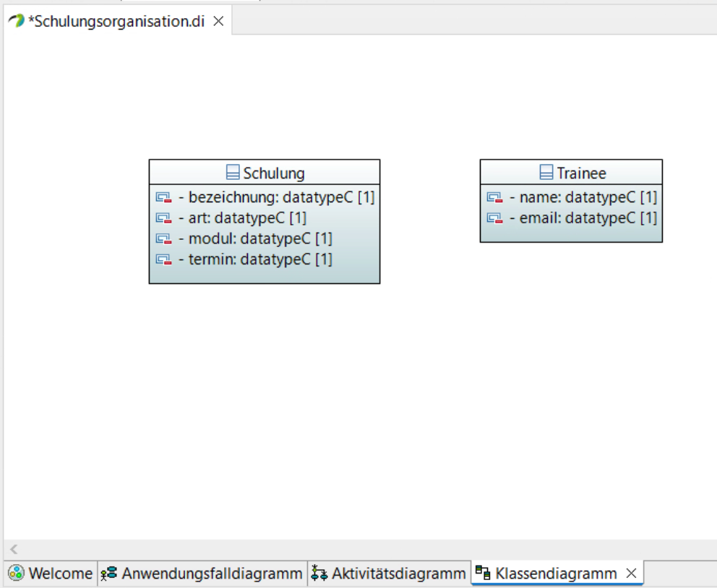Click the property icon beside termin

163,259
